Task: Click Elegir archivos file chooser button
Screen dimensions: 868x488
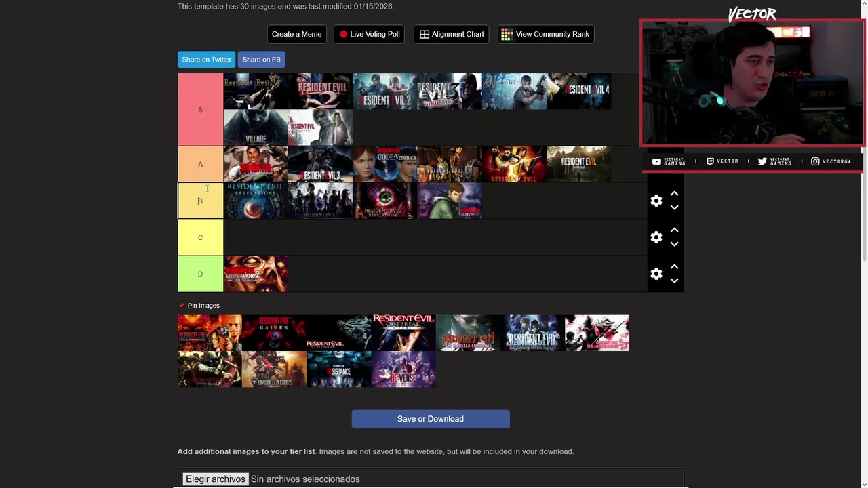Action: tap(215, 479)
